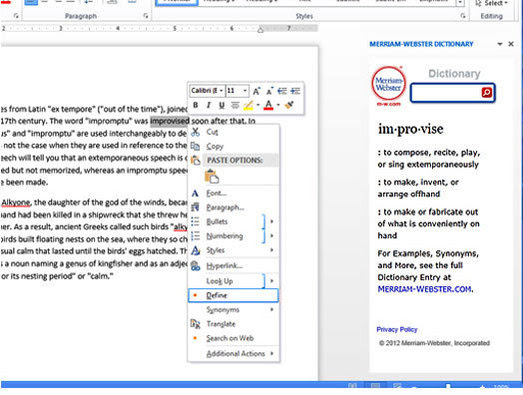Click the scissors Cut icon
The height and width of the screenshot is (395, 523).
(195, 132)
